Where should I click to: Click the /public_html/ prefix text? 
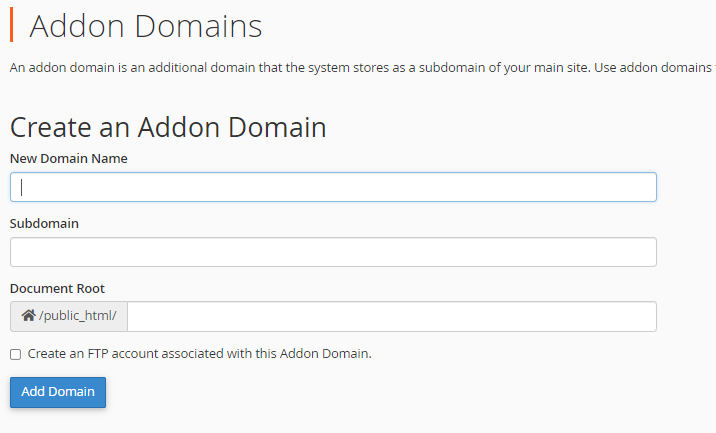78,317
